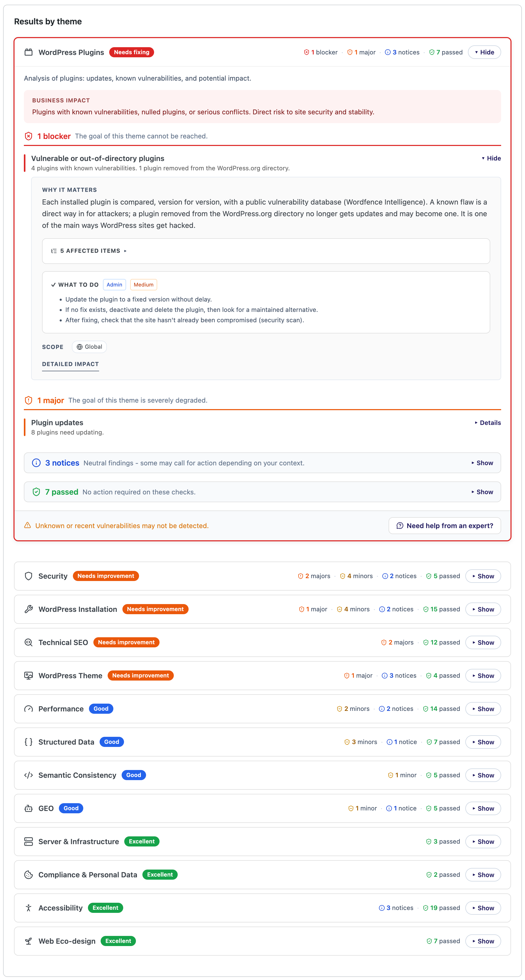The width and height of the screenshot is (525, 980).
Task: Click the warning triangle beside unknown vulnerabilities note
Action: coord(27,525)
